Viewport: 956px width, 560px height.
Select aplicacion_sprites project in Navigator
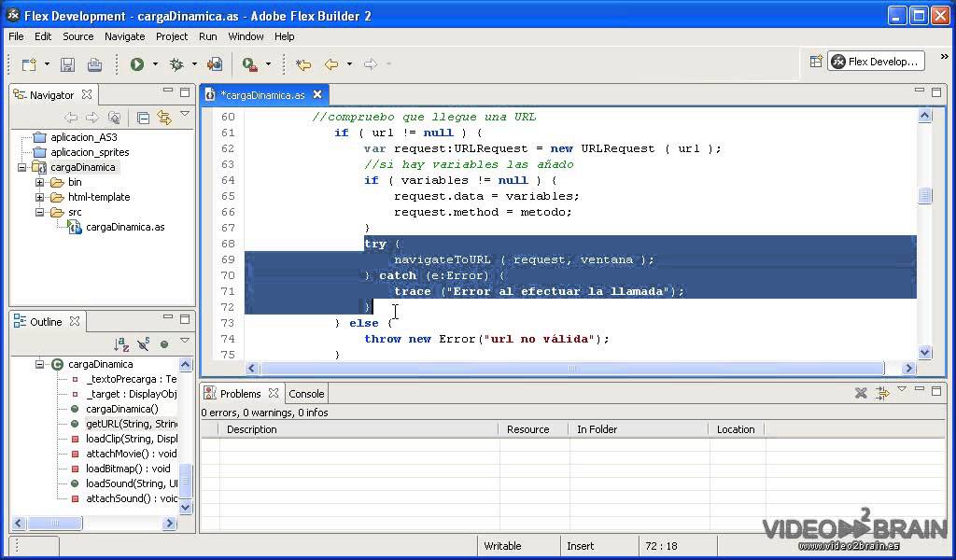(x=90, y=152)
